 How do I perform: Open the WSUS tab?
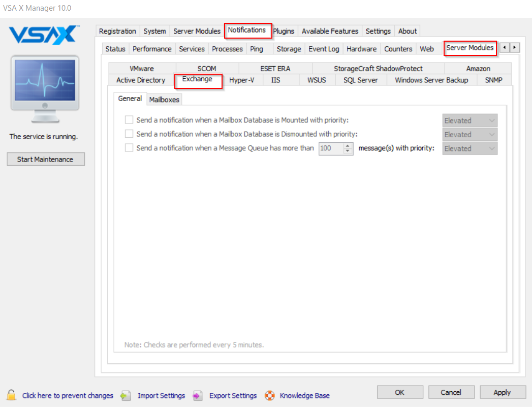317,80
